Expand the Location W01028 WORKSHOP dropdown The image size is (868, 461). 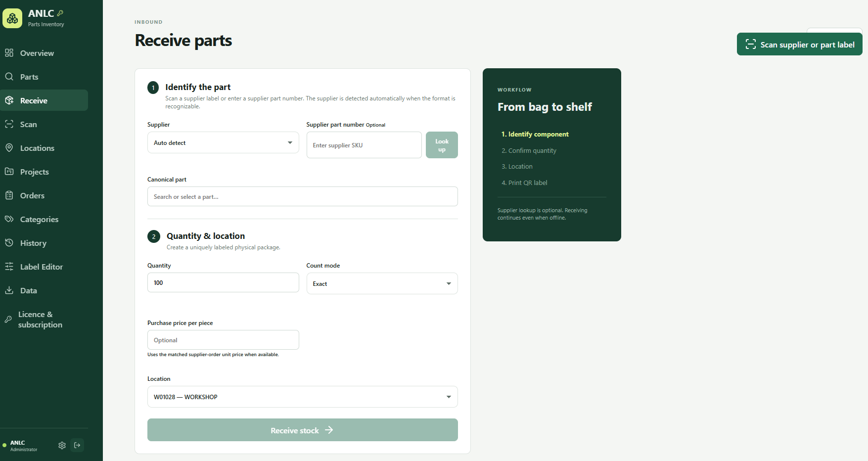(302, 397)
